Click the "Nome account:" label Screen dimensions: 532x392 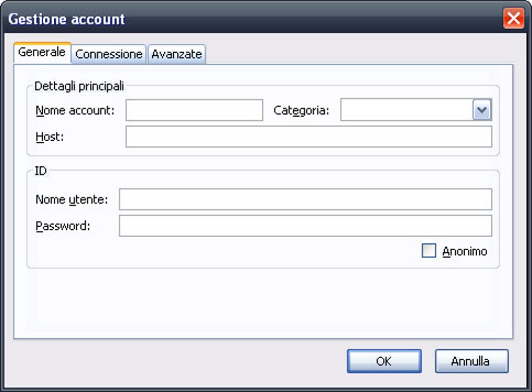pyautogui.click(x=75, y=111)
